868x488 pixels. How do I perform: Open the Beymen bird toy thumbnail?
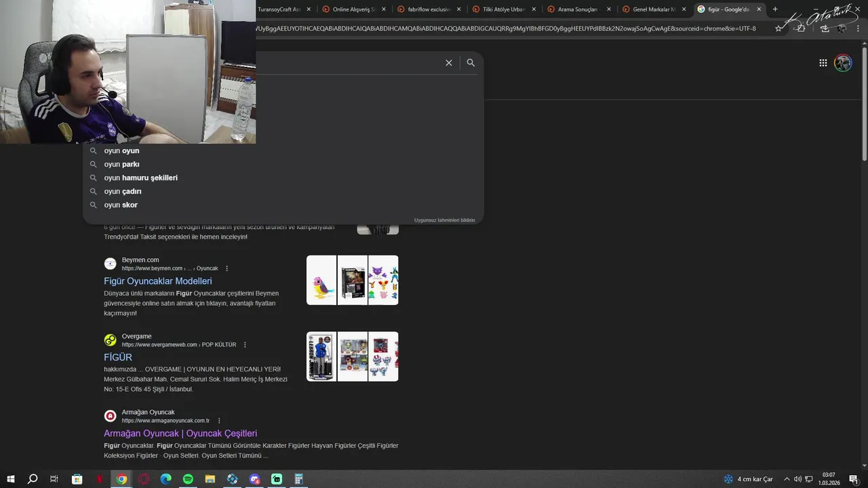(x=321, y=280)
